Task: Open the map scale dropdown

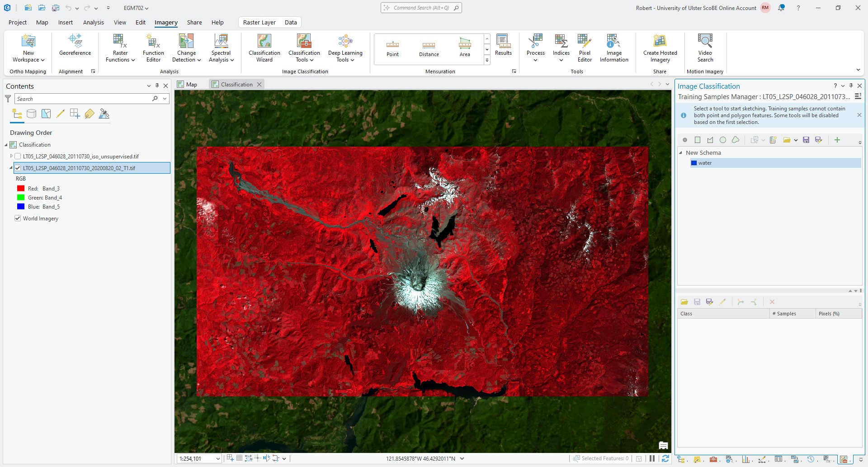Action: (218, 458)
